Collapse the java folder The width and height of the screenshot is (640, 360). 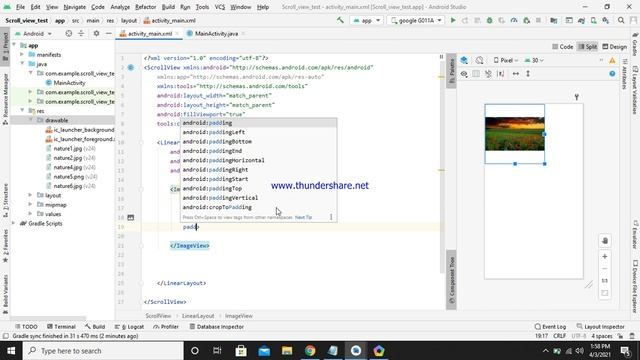pyautogui.click(x=22, y=64)
